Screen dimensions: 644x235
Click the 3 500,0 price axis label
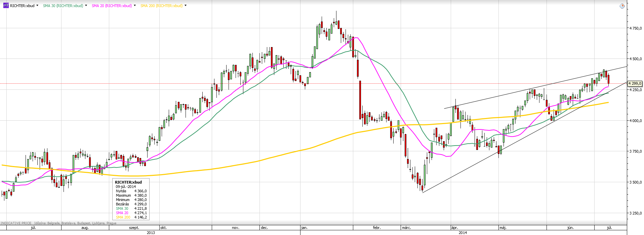coord(636,182)
